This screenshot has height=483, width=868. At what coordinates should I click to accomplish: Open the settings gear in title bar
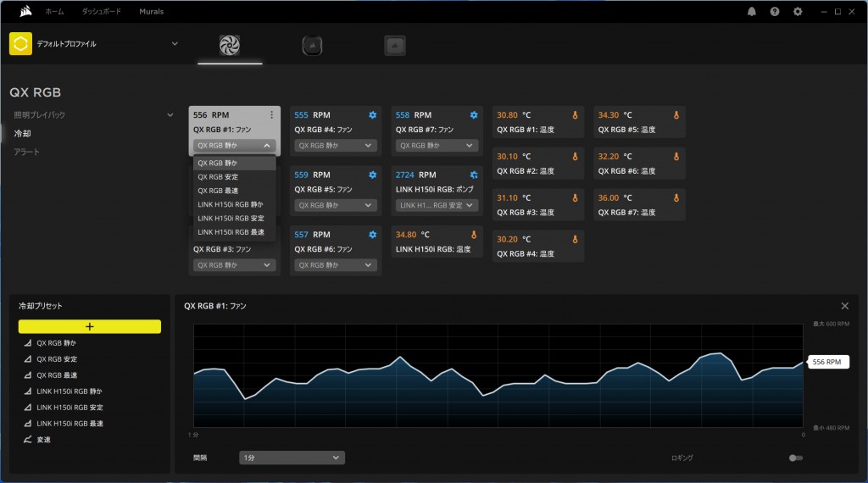(x=797, y=12)
